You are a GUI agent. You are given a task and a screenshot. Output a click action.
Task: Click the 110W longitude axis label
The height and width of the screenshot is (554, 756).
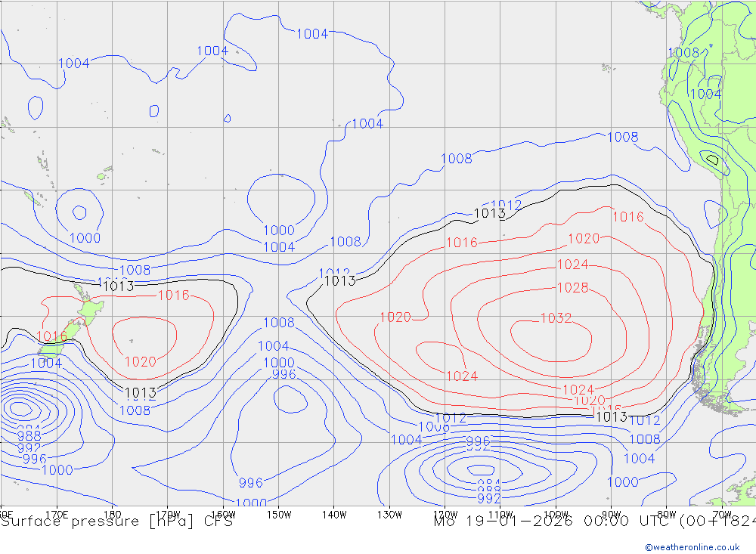[500, 515]
